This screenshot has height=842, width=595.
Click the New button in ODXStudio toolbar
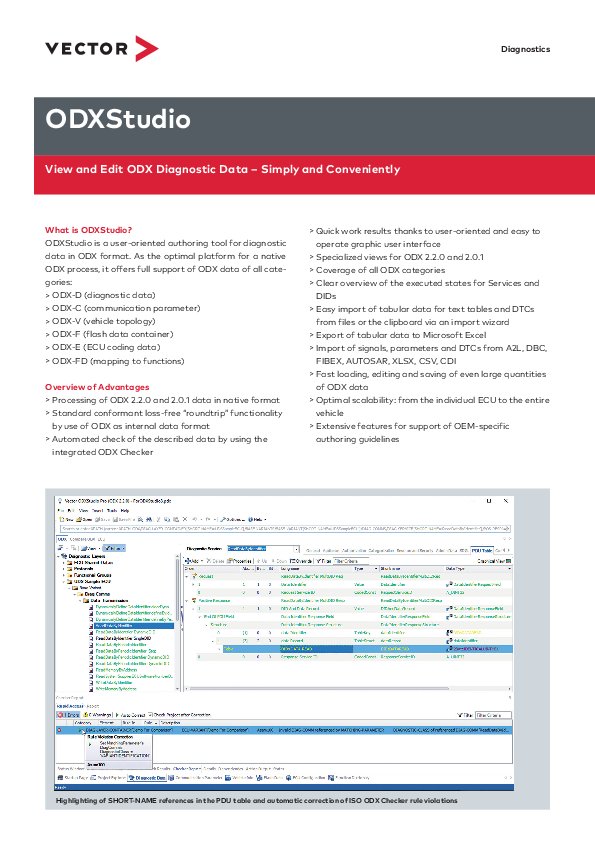point(66,519)
